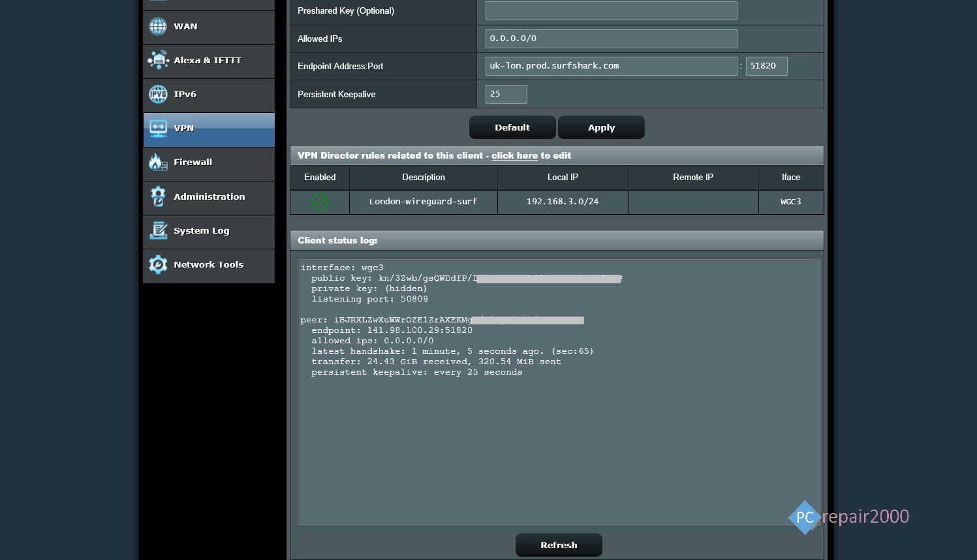Viewport: 977px width, 560px height.
Task: Click the Alexa & IFTTT icon
Action: pyautogui.click(x=158, y=60)
